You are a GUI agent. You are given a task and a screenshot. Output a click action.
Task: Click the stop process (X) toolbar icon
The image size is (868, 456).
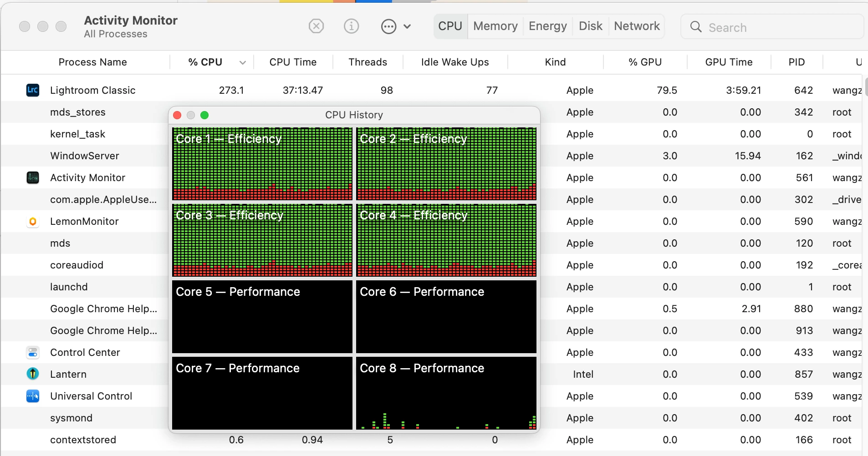tap(316, 26)
